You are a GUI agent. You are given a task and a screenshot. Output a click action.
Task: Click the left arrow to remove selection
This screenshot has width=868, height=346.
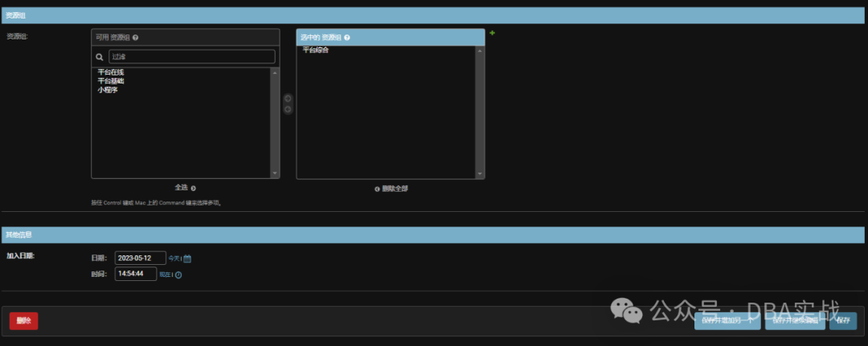coord(288,109)
